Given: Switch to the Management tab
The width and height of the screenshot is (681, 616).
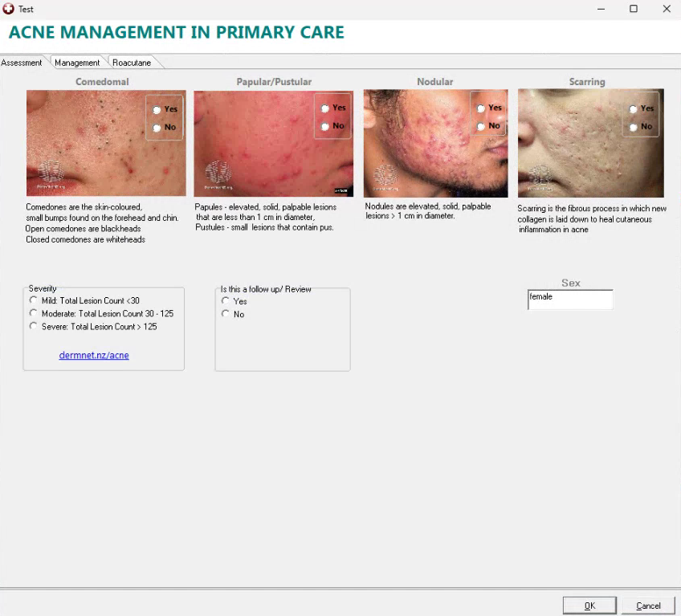Looking at the screenshot, I should coord(77,63).
